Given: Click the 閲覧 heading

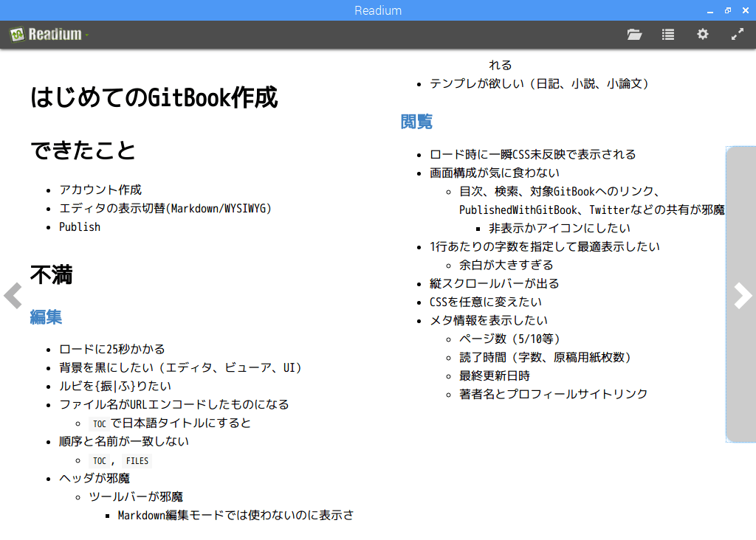Looking at the screenshot, I should (x=416, y=122).
